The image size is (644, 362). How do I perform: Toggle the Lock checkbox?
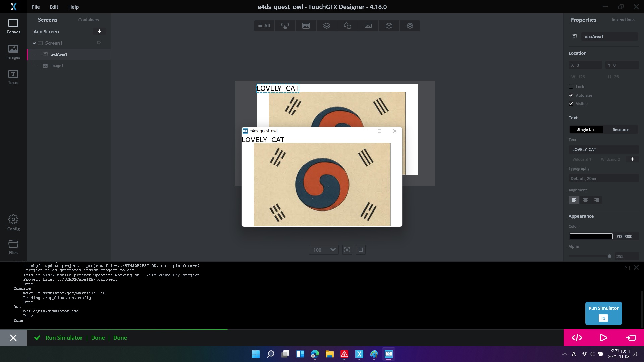(x=571, y=86)
